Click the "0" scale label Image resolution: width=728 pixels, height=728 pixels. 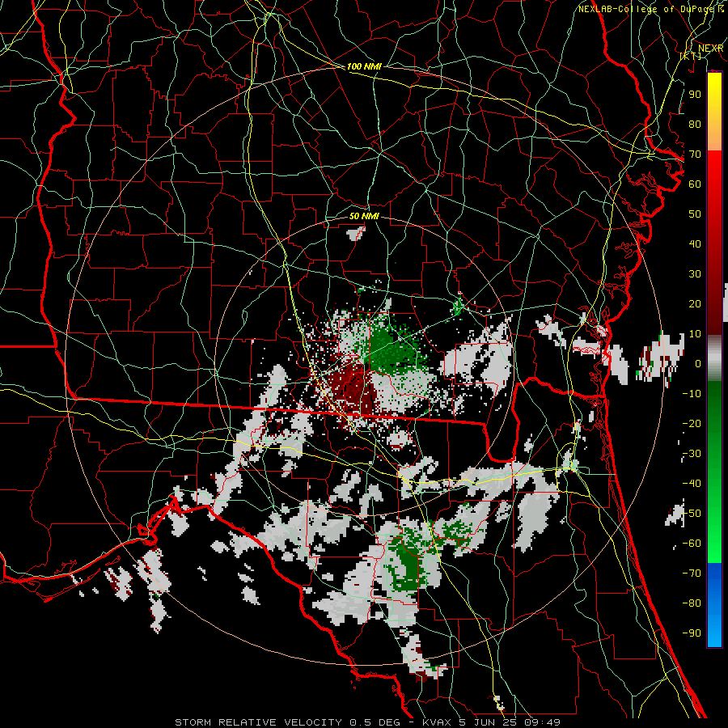(698, 363)
